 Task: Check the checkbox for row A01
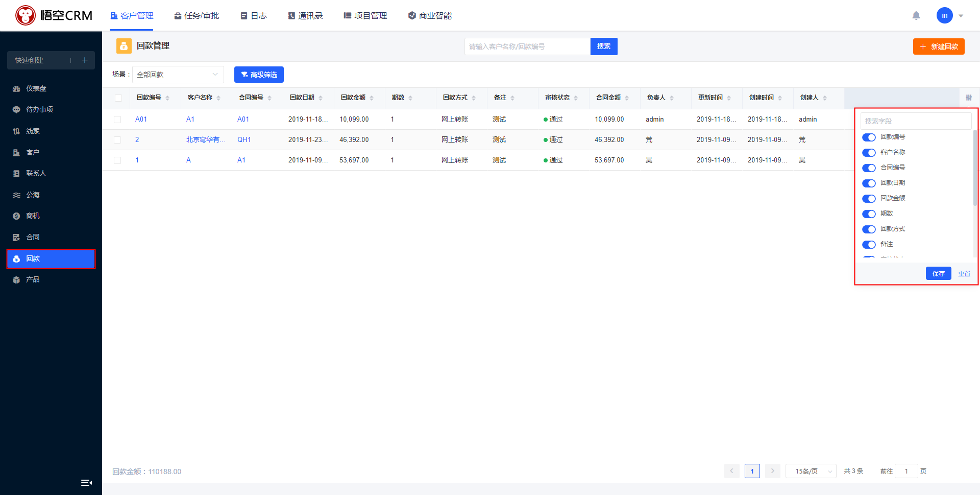[118, 120]
